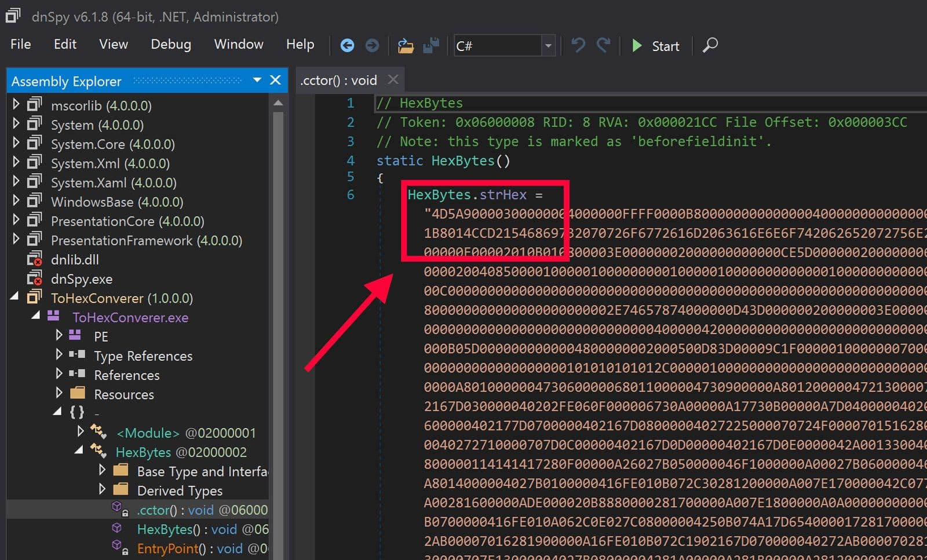The height and width of the screenshot is (560, 927).
Task: Collapse the HexBytes class node
Action: pos(78,450)
